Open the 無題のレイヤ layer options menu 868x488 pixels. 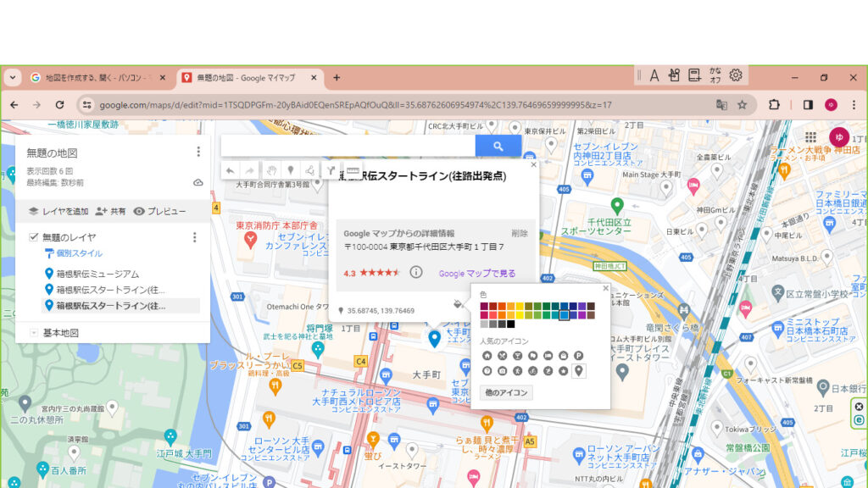(194, 237)
